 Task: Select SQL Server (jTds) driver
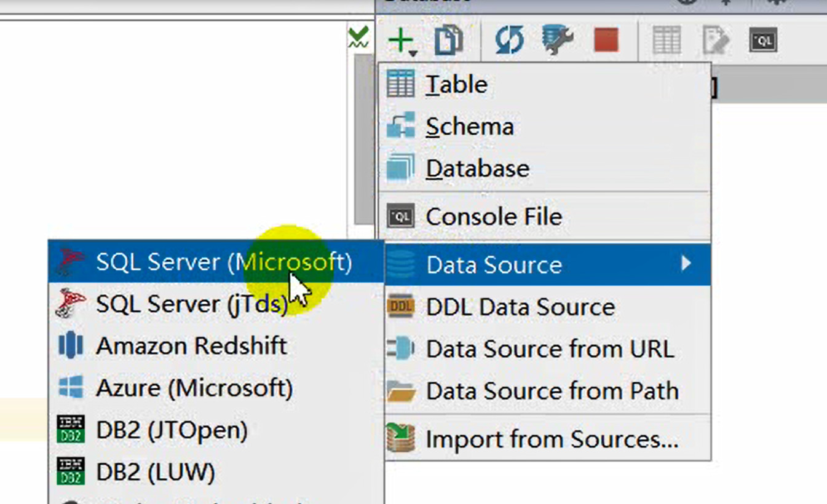(x=216, y=304)
